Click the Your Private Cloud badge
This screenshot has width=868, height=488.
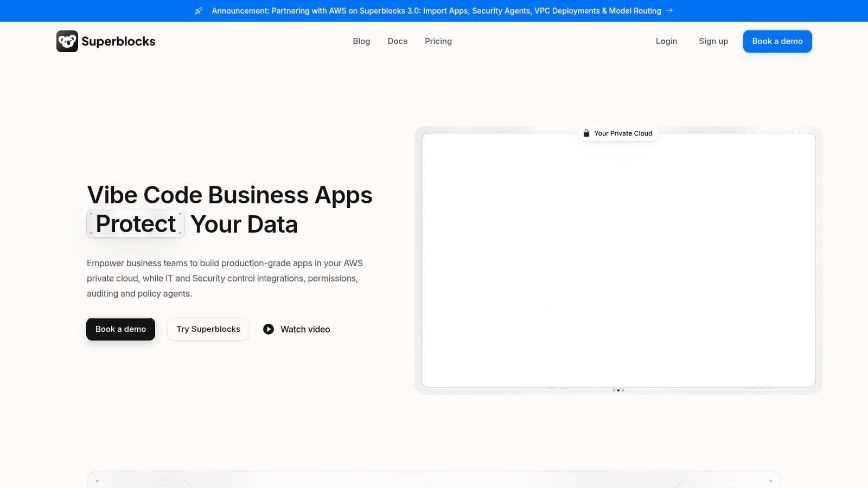click(x=618, y=133)
